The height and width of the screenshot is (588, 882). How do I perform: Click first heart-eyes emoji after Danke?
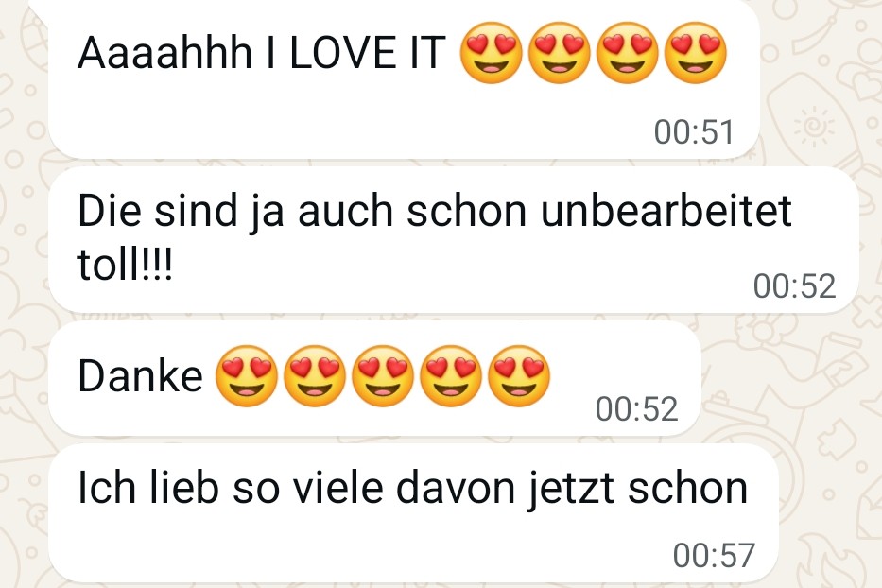pyautogui.click(x=247, y=376)
